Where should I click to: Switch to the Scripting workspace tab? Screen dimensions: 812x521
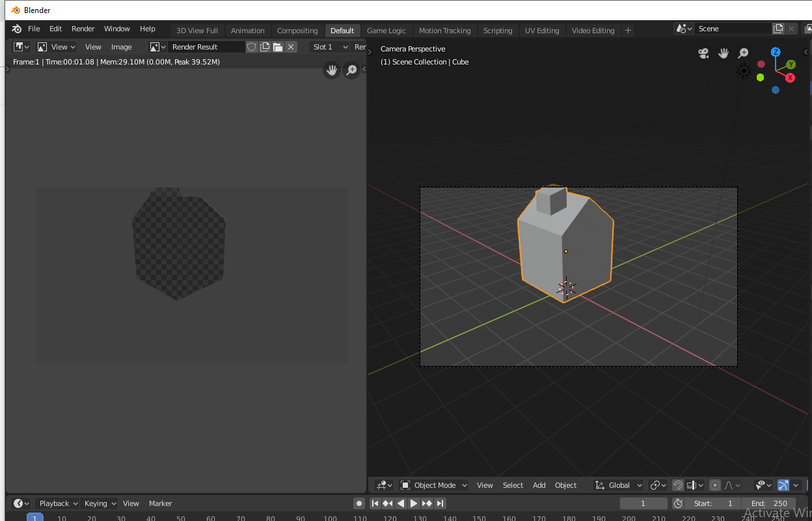click(498, 31)
